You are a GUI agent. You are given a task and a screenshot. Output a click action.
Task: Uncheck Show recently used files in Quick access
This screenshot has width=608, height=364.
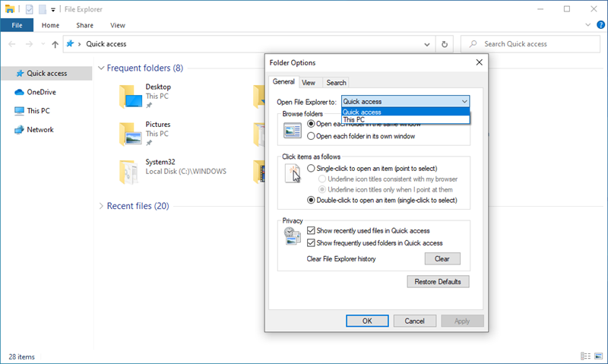(311, 230)
